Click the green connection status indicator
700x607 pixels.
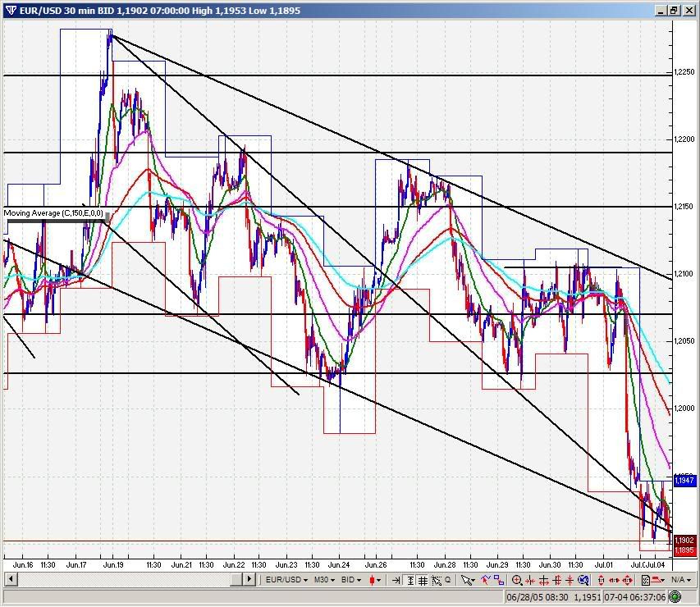pos(675,596)
